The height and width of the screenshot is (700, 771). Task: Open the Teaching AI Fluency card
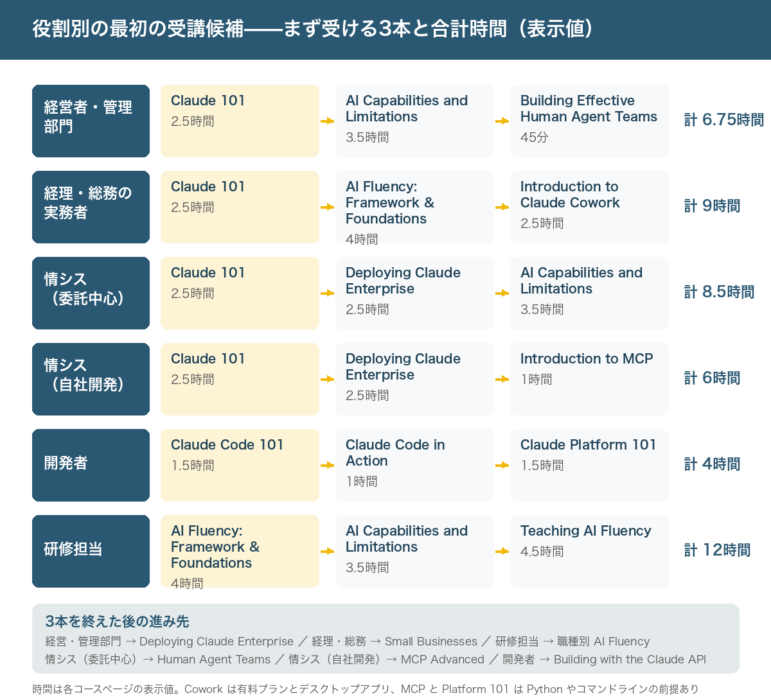(x=589, y=551)
